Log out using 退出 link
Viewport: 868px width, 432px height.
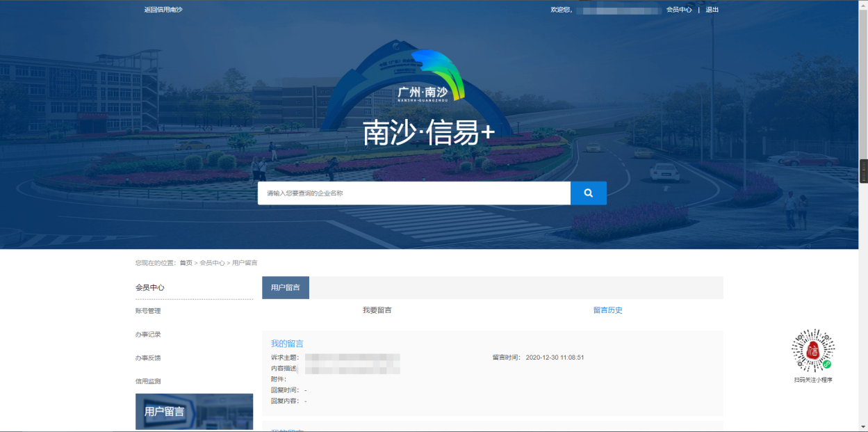pos(712,10)
